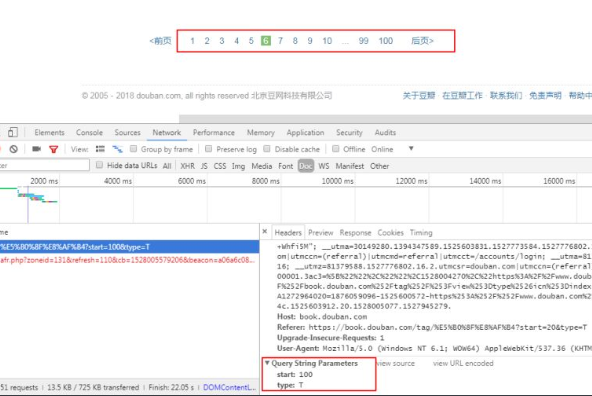
Task: Collapse Query String Parameters section
Action: coord(267,363)
